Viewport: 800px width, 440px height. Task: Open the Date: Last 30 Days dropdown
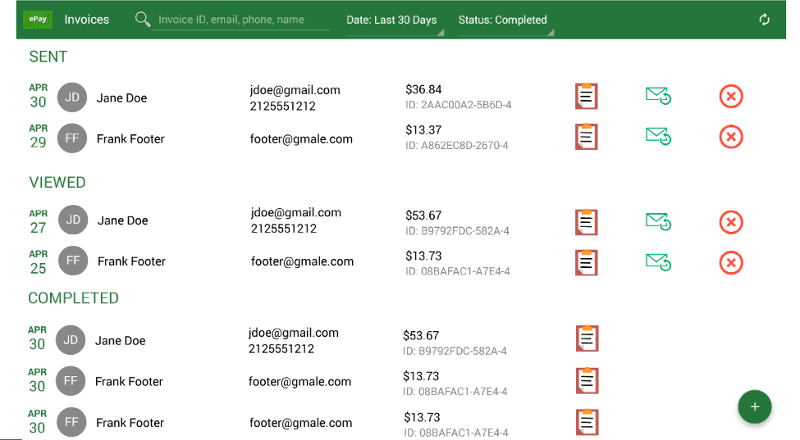tap(395, 22)
